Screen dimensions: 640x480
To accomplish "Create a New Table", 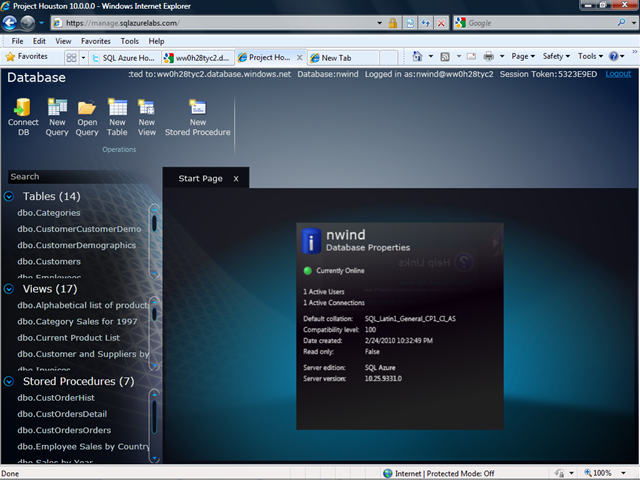I will (x=117, y=107).
